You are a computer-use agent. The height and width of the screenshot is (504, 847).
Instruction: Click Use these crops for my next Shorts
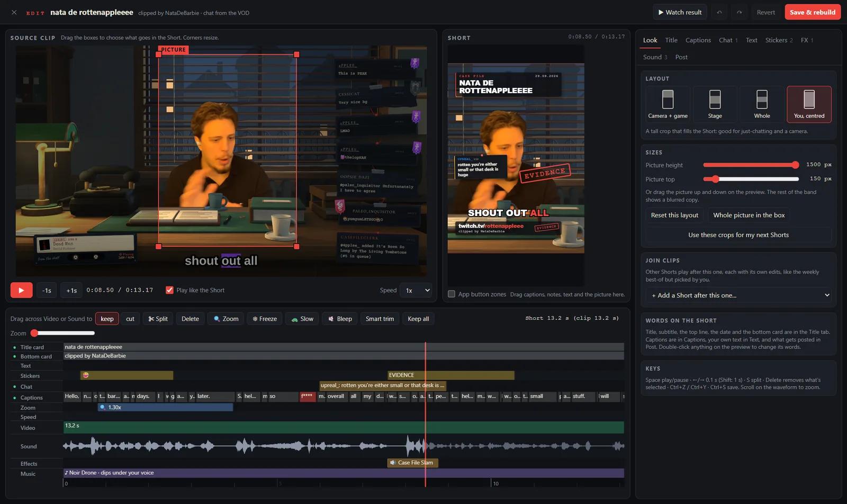pos(738,235)
